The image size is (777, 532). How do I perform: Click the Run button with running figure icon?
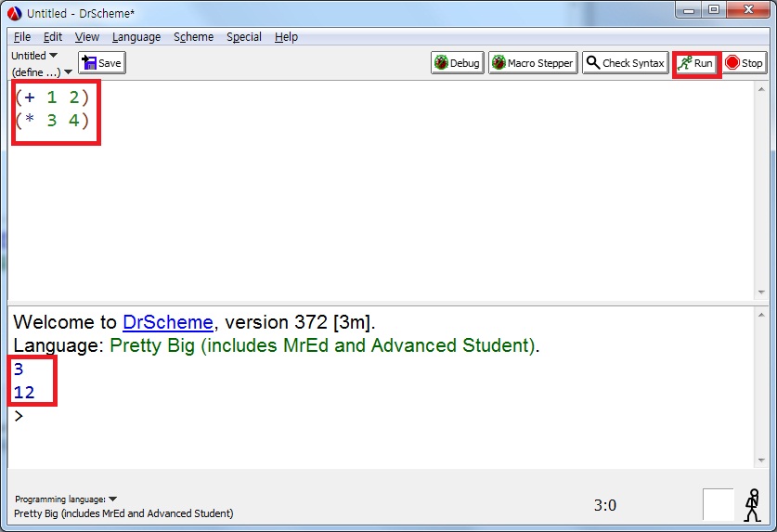coord(696,63)
